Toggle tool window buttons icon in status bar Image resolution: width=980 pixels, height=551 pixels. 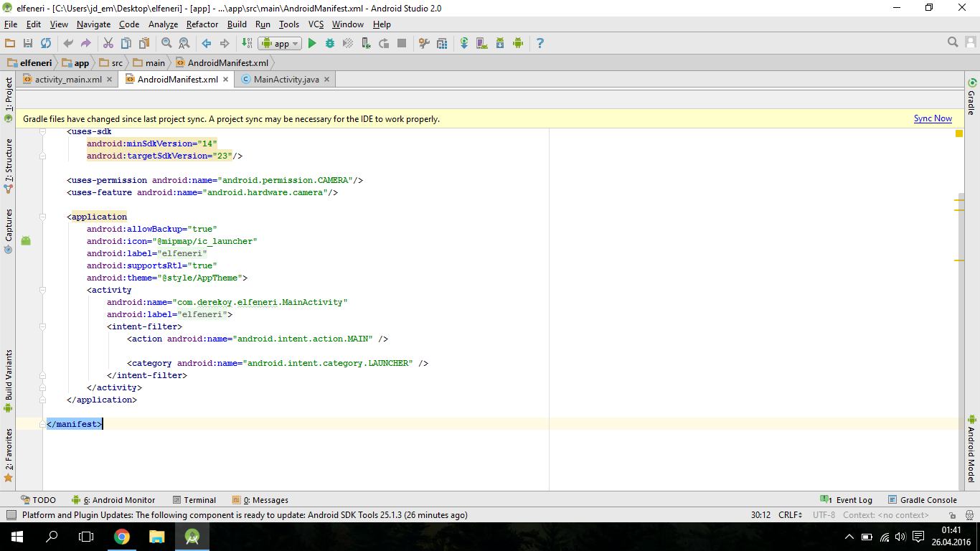tap(11, 515)
